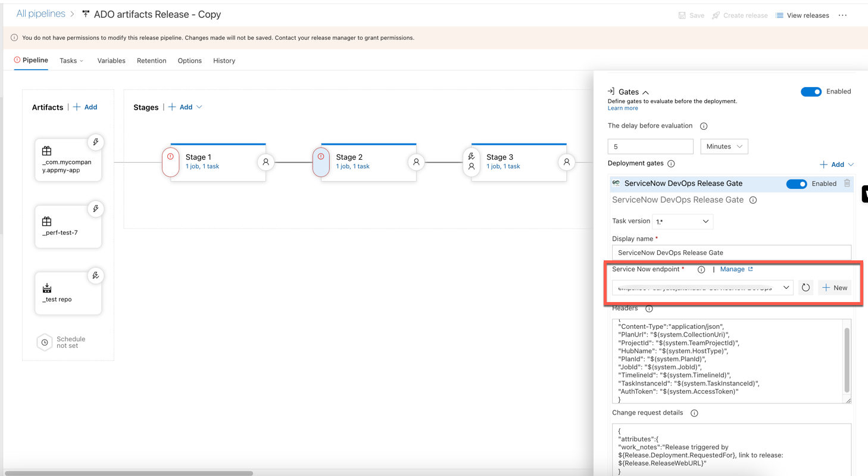The image size is (868, 476).
Task: Show info for Change request details
Action: pos(694,413)
